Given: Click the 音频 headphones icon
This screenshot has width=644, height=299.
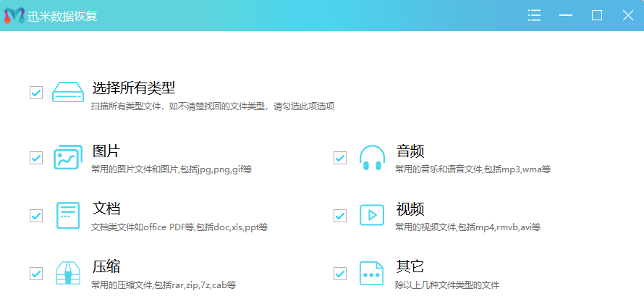Looking at the screenshot, I should [372, 157].
